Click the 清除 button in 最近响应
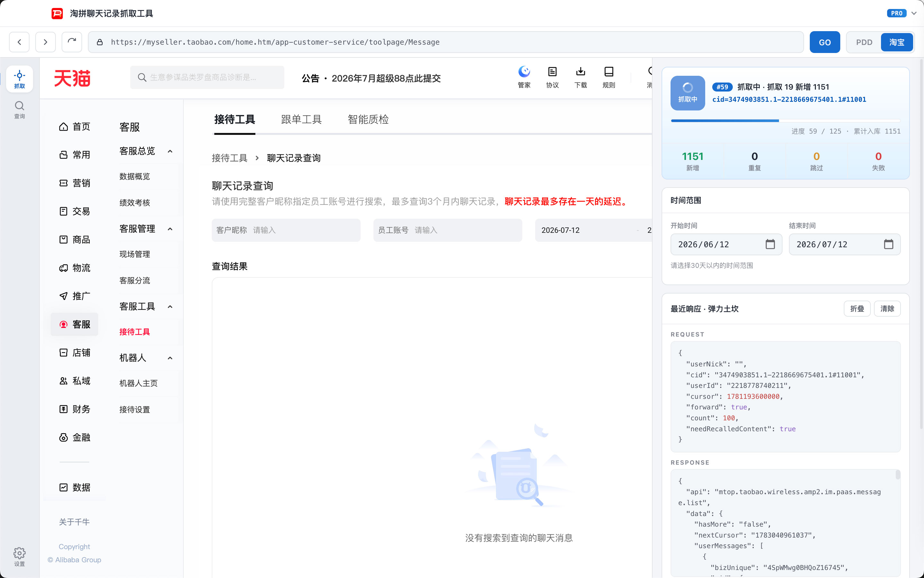Image resolution: width=924 pixels, height=578 pixels. pyautogui.click(x=887, y=309)
